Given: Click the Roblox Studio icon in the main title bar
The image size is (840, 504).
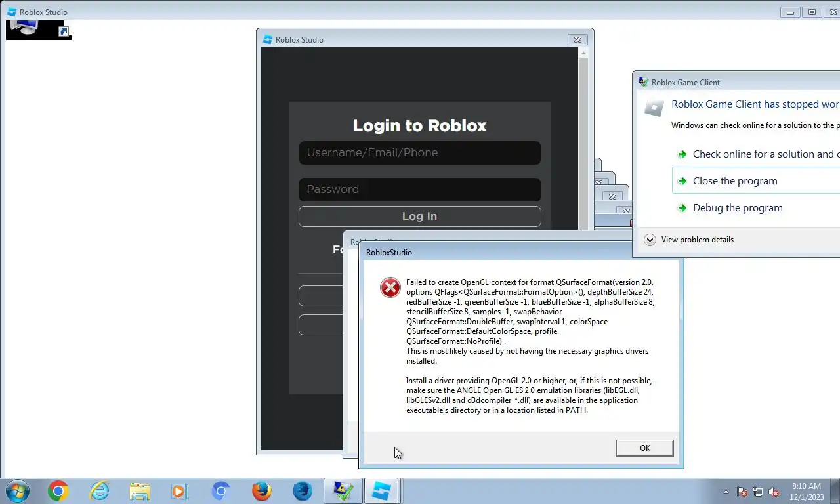Looking at the screenshot, I should 12,12.
